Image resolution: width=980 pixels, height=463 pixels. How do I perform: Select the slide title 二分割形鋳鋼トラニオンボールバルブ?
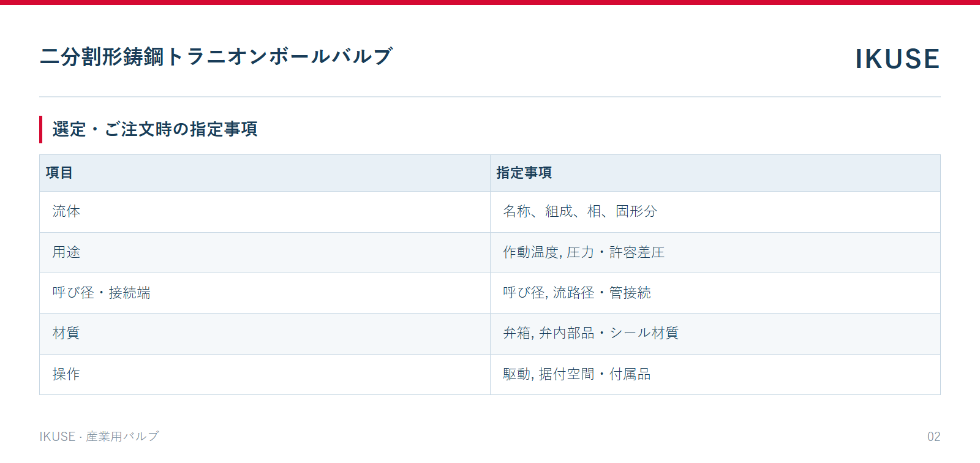pyautogui.click(x=216, y=56)
